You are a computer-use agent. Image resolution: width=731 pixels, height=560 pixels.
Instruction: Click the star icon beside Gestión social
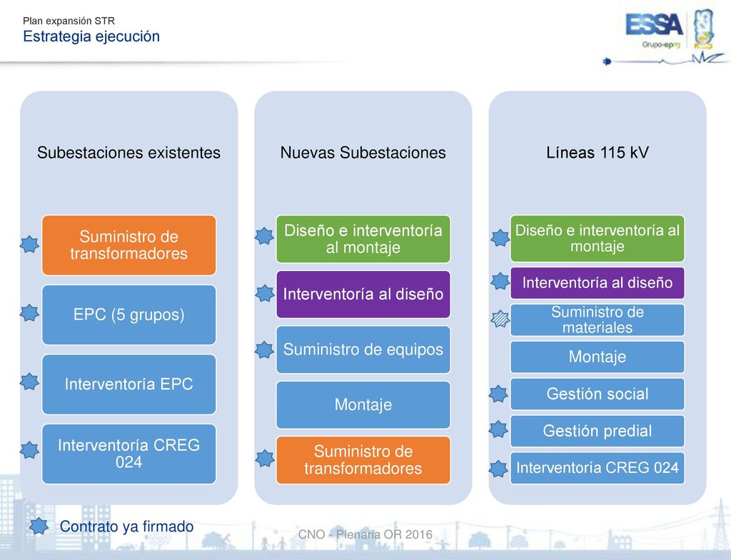[498, 394]
